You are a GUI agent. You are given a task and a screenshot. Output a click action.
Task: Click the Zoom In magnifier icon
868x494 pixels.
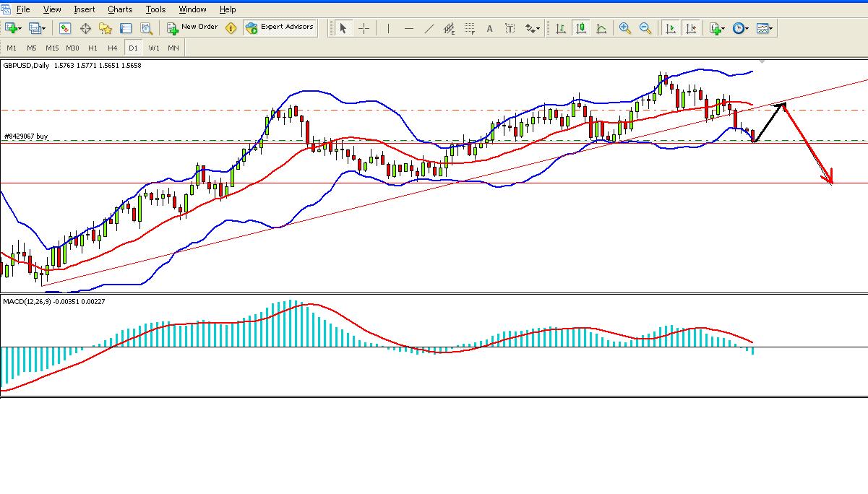tap(625, 28)
